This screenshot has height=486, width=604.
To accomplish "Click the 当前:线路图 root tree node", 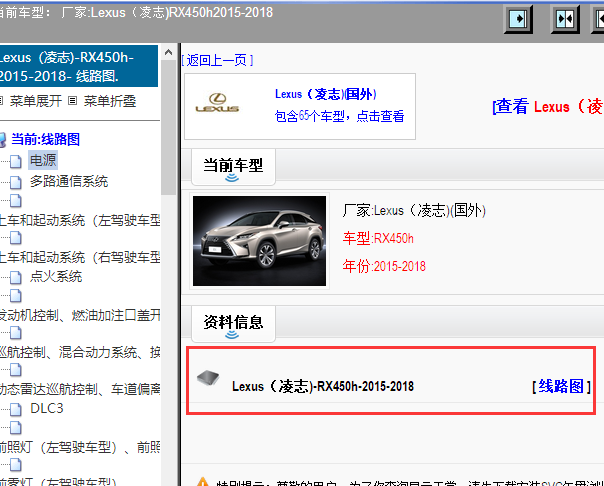I will [x=45, y=139].
